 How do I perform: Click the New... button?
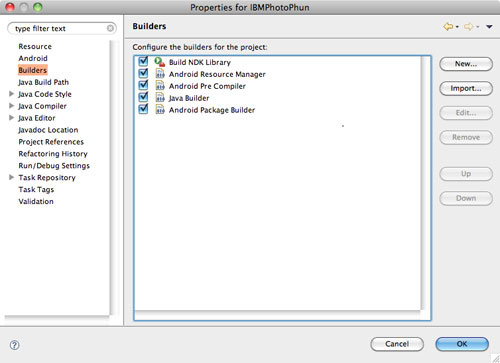pyautogui.click(x=466, y=64)
